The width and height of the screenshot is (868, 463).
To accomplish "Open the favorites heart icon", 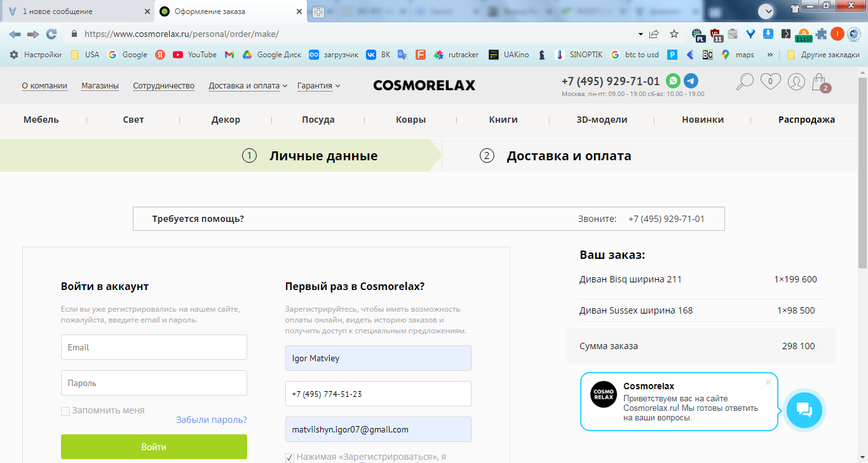I will (771, 81).
